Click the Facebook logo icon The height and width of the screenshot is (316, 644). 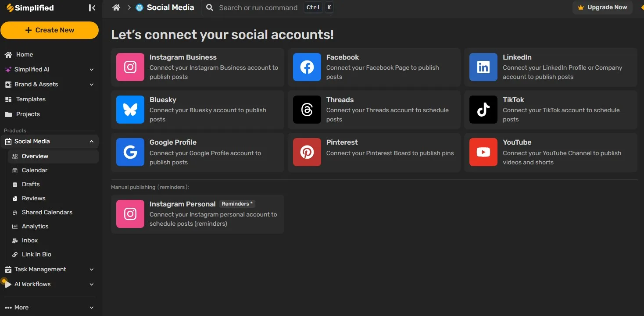307,67
